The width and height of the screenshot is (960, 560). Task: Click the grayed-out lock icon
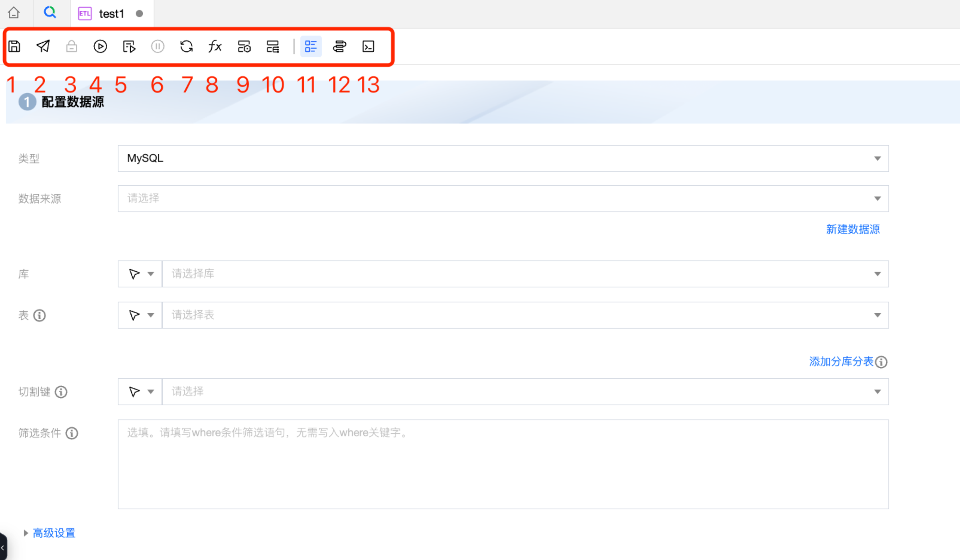tap(71, 47)
